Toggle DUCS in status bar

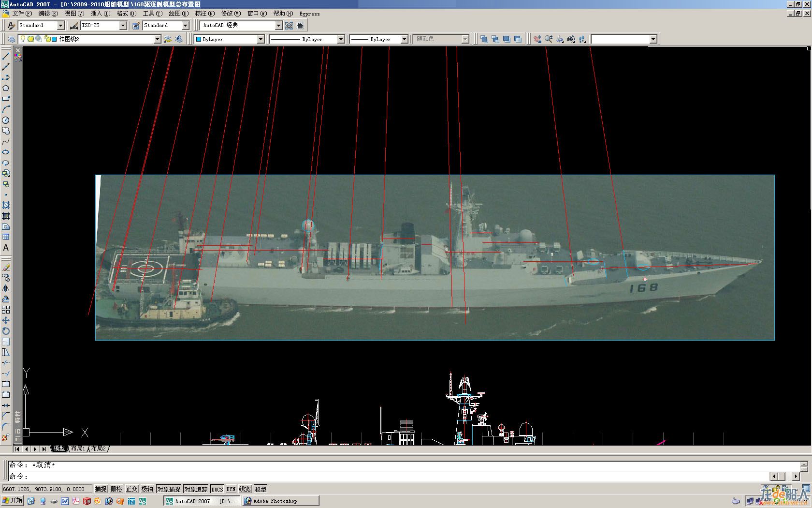(217, 489)
